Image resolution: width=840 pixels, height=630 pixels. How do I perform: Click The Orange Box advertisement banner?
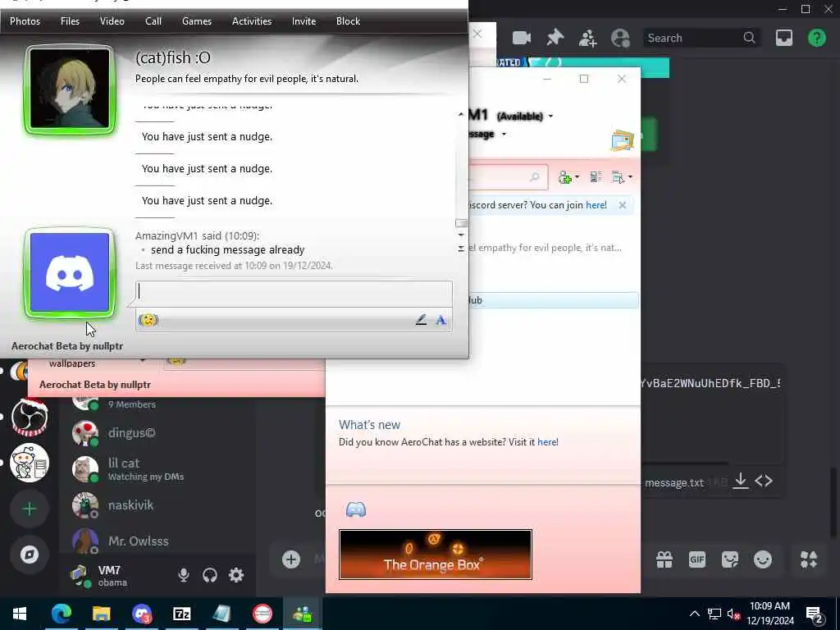point(435,555)
